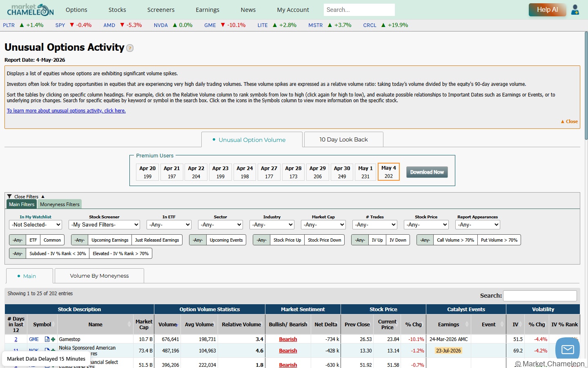The width and height of the screenshot is (588, 368).
Task: Click the Download Now button
Action: [x=427, y=172]
